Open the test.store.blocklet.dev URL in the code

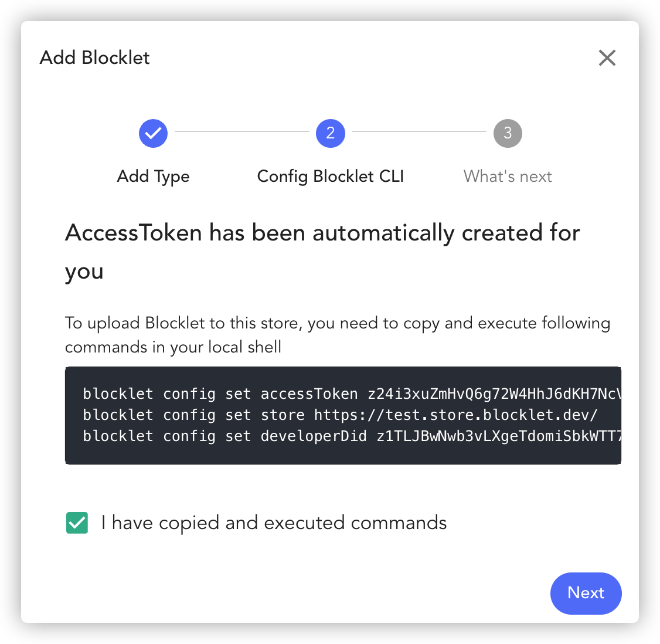point(456,415)
